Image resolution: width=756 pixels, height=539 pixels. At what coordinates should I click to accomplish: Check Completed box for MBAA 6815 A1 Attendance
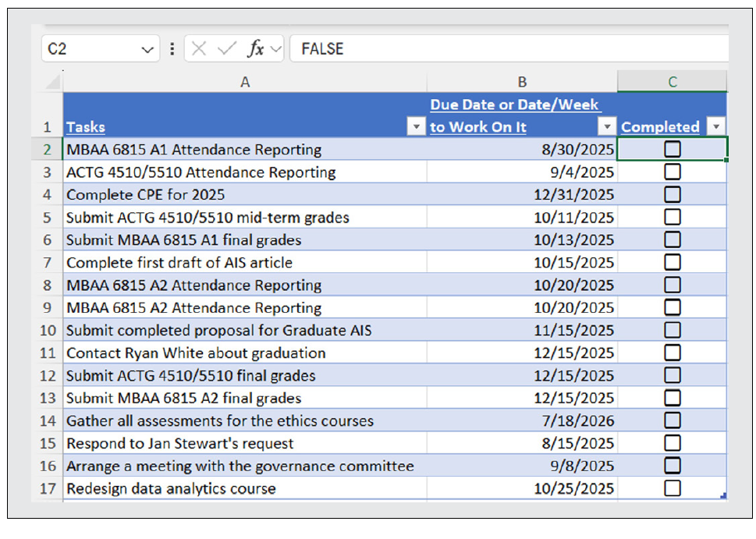pyautogui.click(x=672, y=150)
